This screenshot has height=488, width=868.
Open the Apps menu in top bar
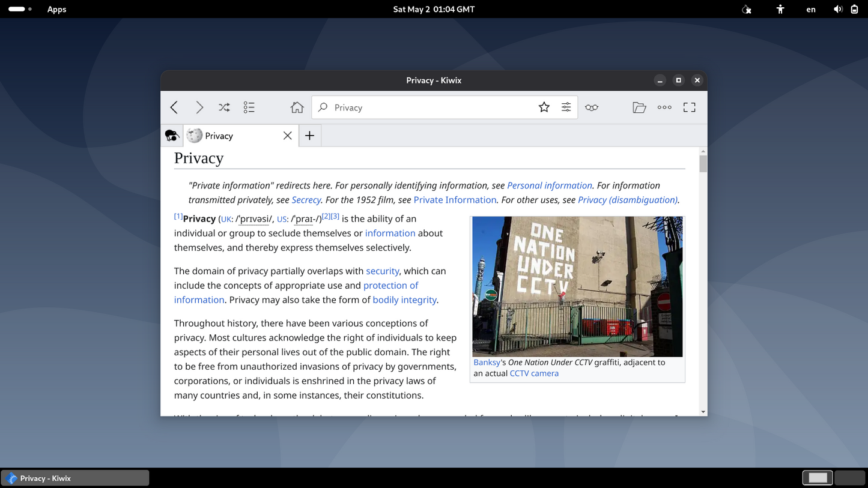[x=57, y=9]
